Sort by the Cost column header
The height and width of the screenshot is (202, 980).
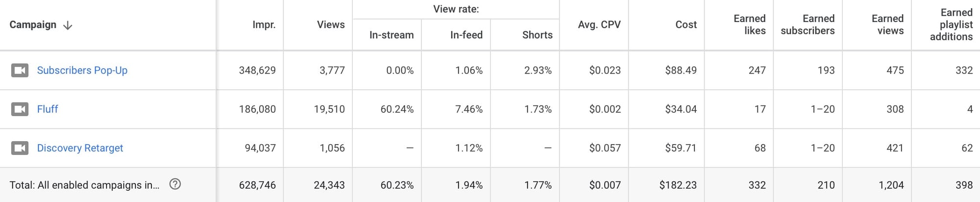(x=686, y=25)
